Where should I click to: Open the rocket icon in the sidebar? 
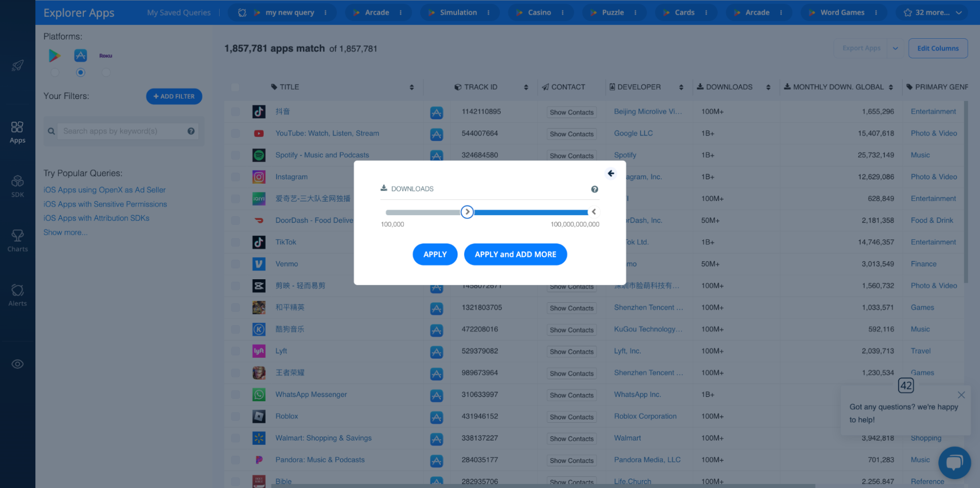[x=18, y=65]
